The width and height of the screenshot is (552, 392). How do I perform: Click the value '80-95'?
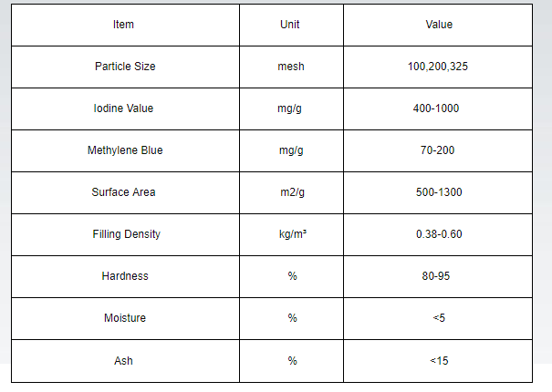(x=438, y=276)
